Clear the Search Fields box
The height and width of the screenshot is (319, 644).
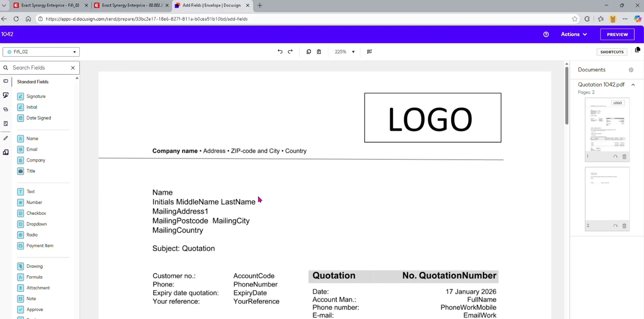click(73, 68)
